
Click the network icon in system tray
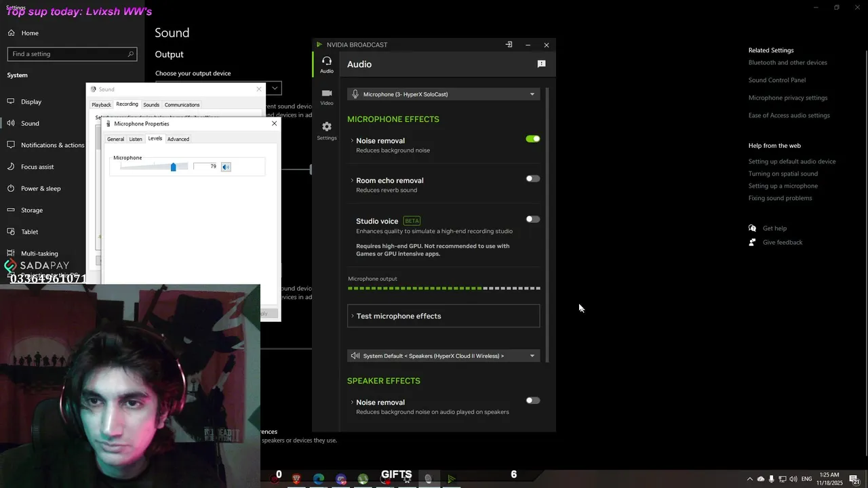pyautogui.click(x=782, y=479)
